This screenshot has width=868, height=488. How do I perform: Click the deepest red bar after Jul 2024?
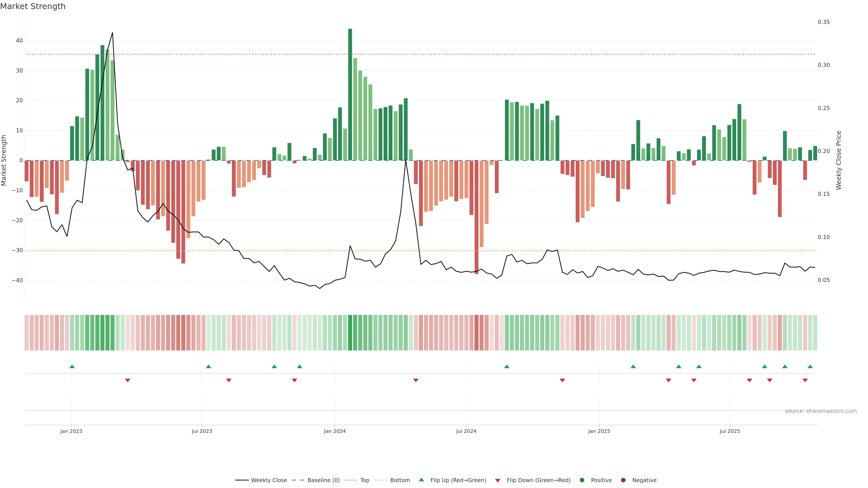coord(476,217)
